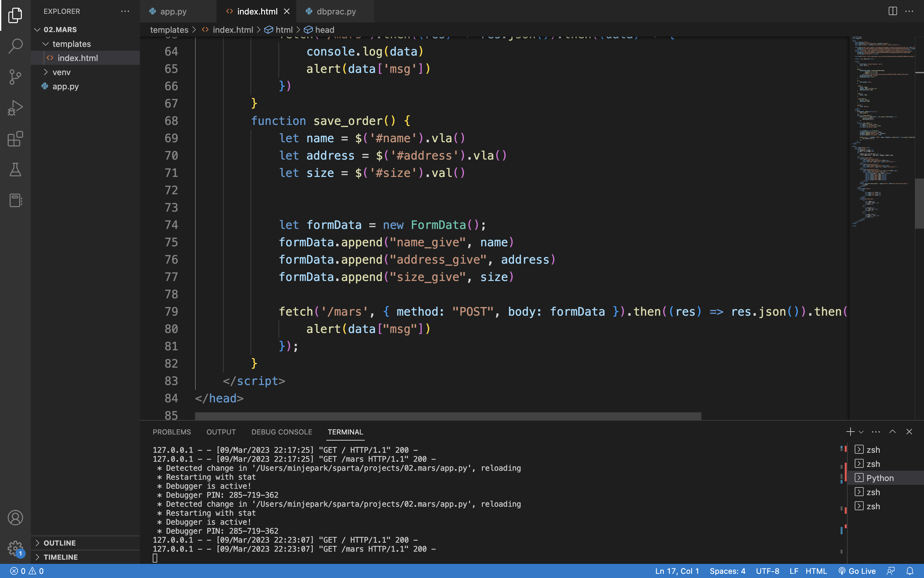
Task: Expand the OUTLINE section
Action: click(x=86, y=543)
